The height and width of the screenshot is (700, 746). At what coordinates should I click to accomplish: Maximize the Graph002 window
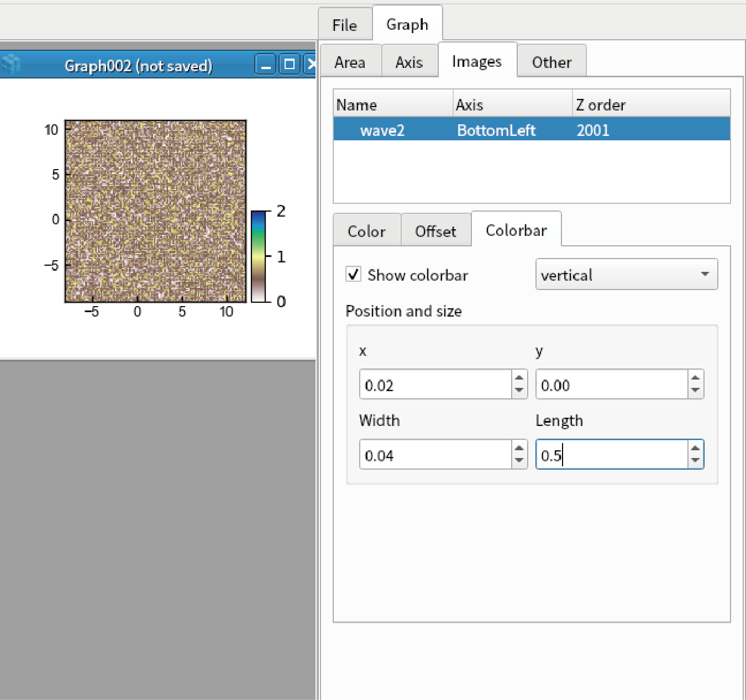click(289, 65)
